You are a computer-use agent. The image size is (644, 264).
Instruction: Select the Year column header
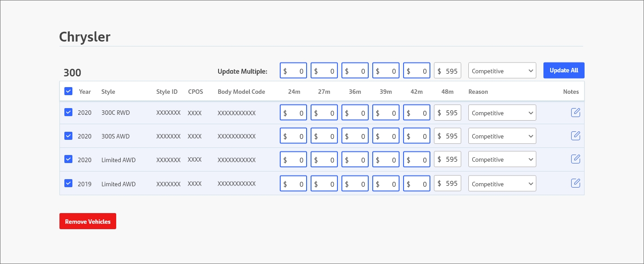(x=85, y=92)
